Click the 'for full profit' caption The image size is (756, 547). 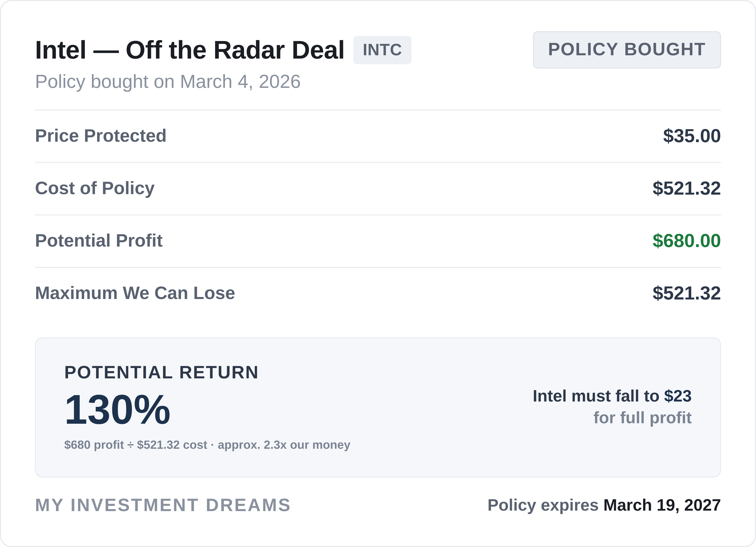(642, 418)
